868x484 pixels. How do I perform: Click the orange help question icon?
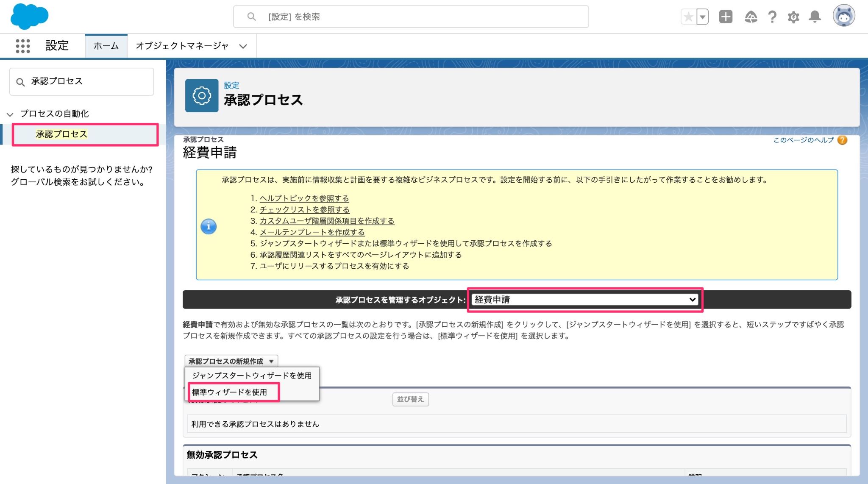842,140
